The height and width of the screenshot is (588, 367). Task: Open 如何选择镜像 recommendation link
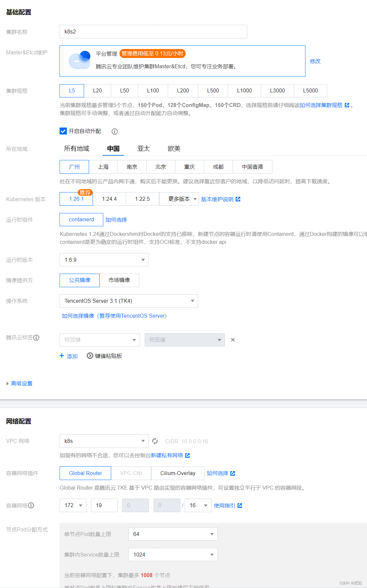(x=114, y=316)
